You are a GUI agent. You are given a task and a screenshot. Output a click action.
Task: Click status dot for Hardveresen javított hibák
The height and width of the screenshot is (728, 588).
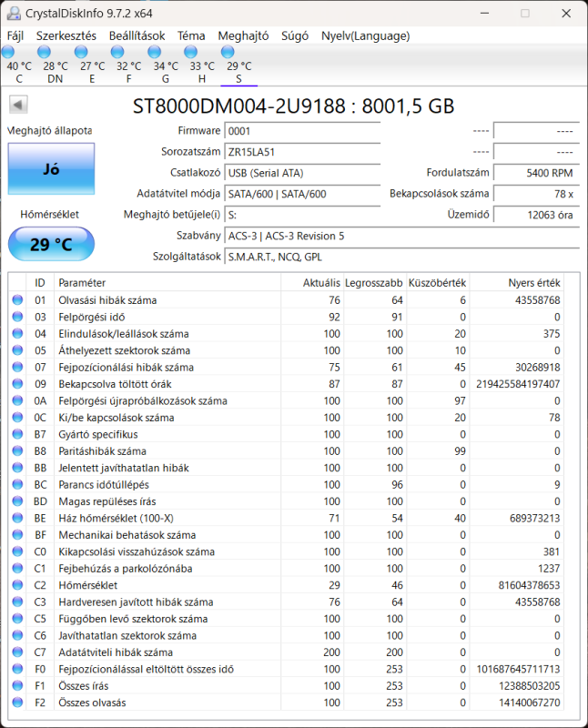pyautogui.click(x=17, y=602)
